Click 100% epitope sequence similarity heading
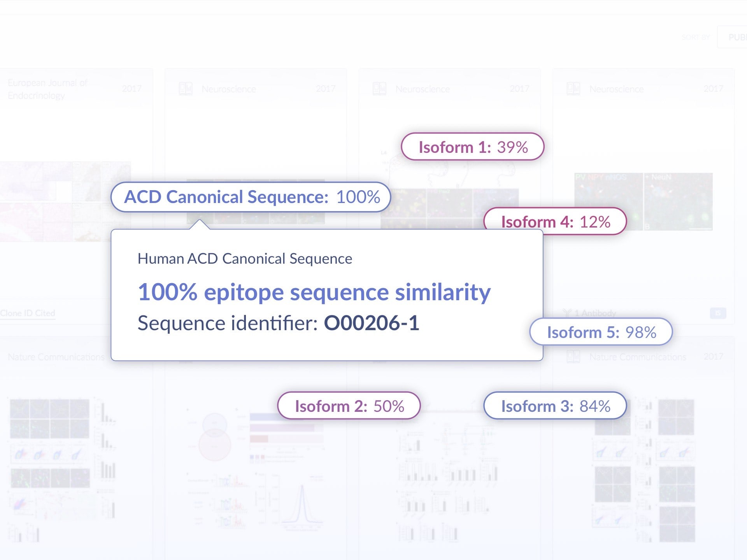 point(314,292)
